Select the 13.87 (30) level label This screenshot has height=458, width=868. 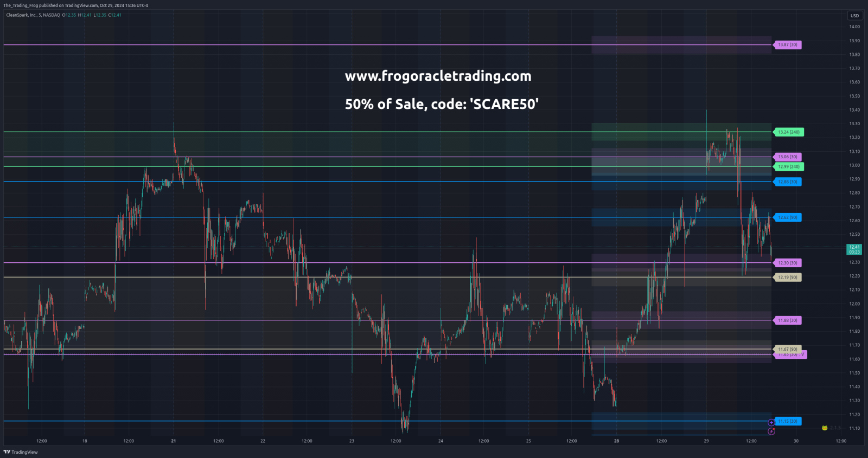tap(787, 45)
